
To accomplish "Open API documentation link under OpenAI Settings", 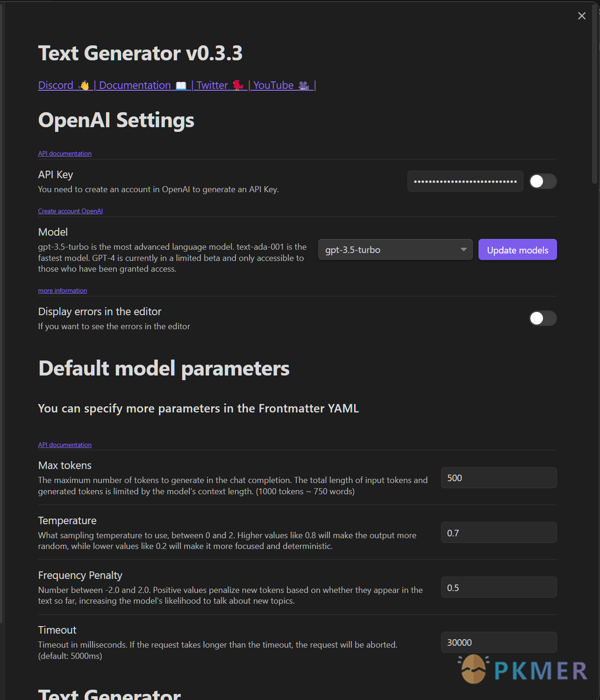I will [x=65, y=153].
